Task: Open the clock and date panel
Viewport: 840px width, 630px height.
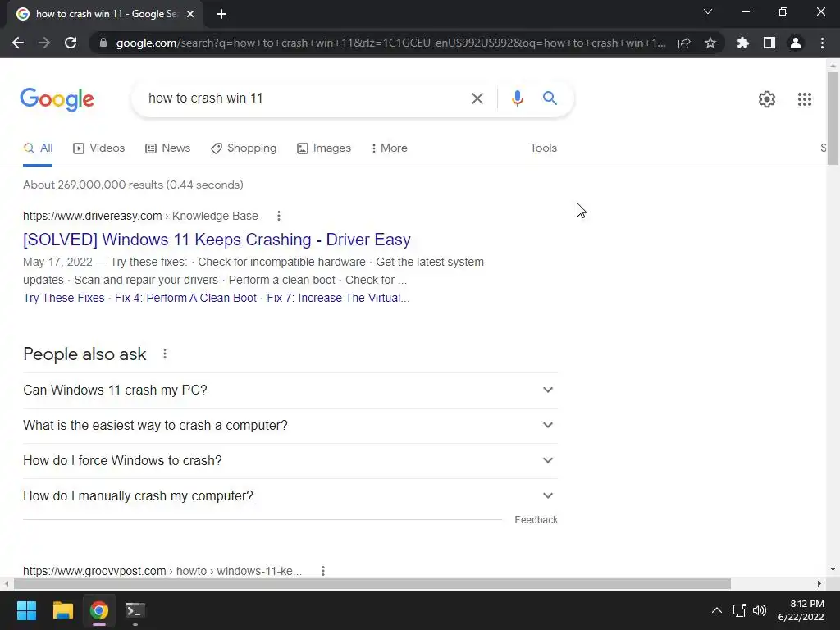Action: [x=801, y=610]
